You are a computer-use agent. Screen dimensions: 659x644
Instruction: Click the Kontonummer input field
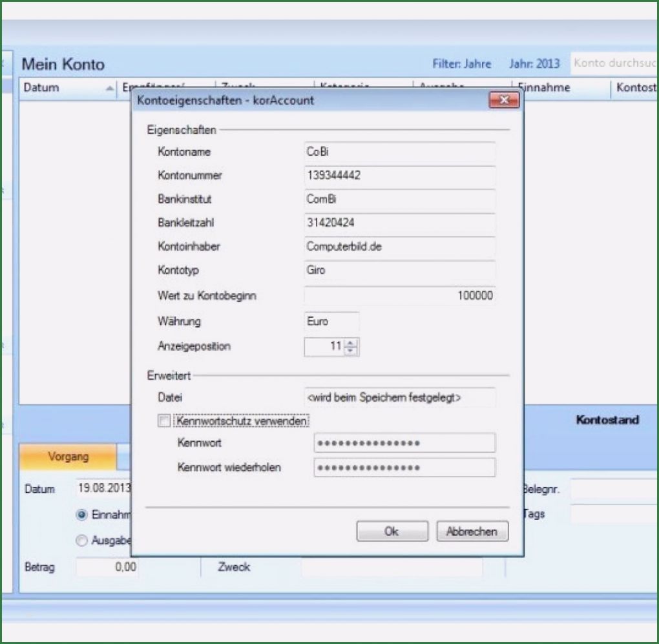point(399,176)
